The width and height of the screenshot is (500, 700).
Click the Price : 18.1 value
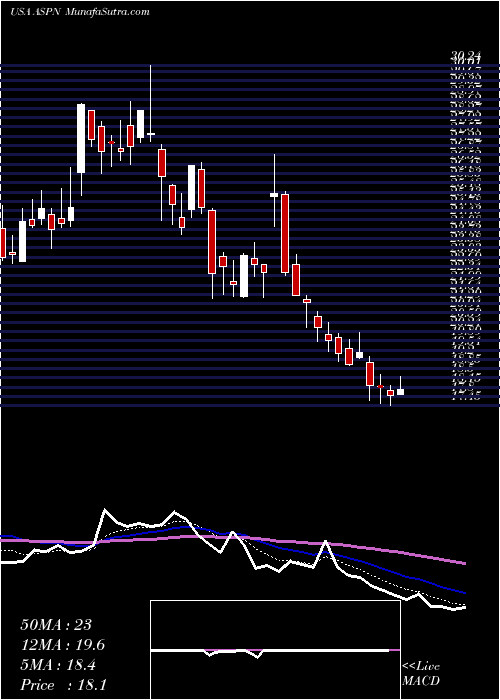63,685
